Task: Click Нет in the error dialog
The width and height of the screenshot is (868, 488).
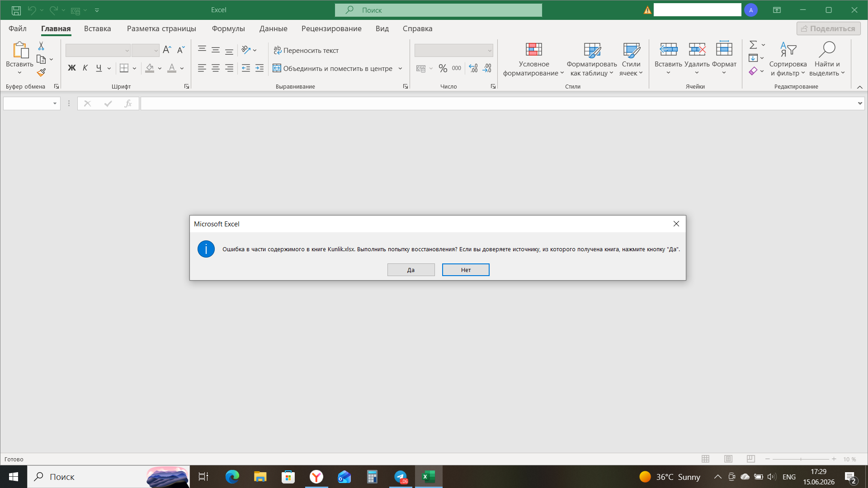Action: 466,270
